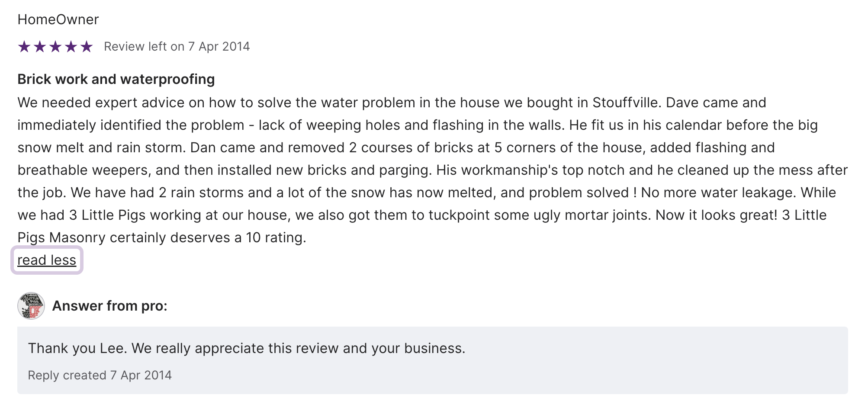Image resolution: width=868 pixels, height=398 pixels.
Task: Click the Reply created 7 Apr 2014 text
Action: coord(100,375)
